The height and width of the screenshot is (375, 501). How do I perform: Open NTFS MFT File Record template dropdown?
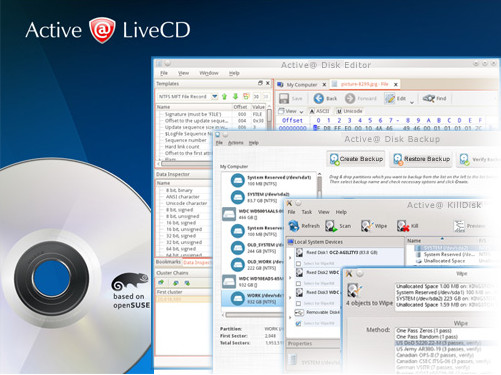215,97
